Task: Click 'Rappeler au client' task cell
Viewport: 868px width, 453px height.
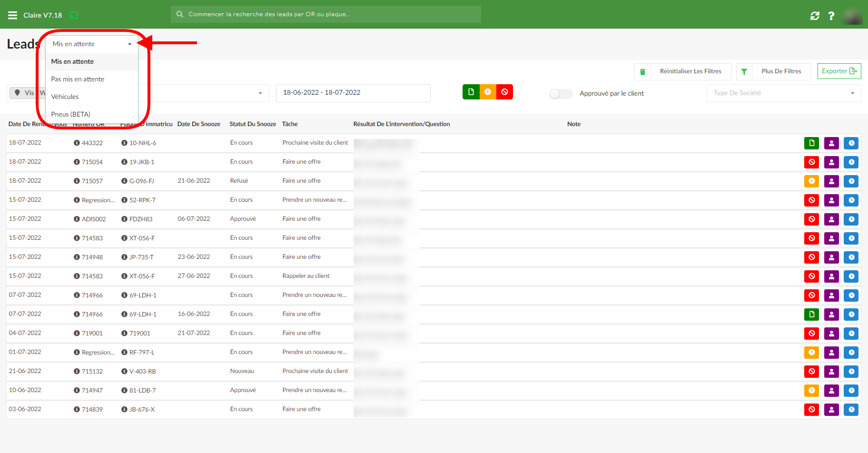Action: pos(306,276)
